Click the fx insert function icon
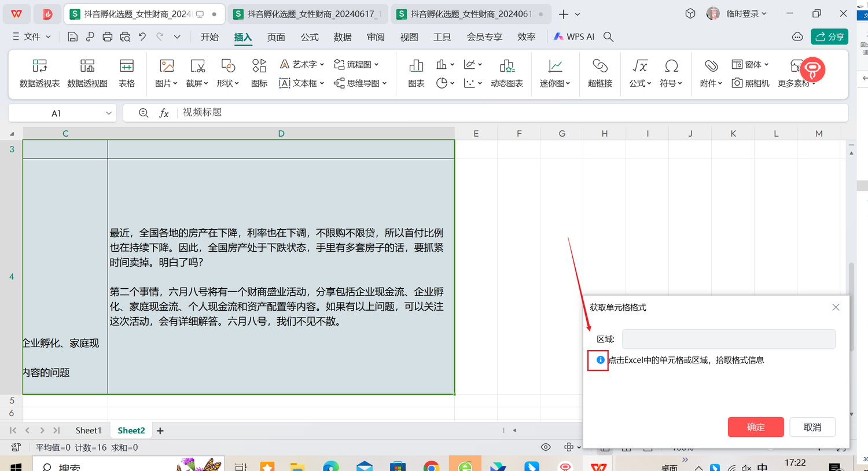868x471 pixels. [164, 113]
